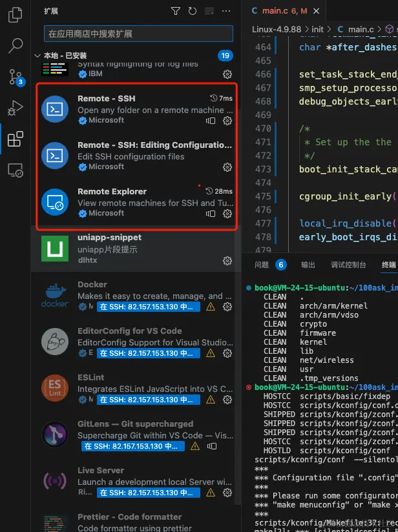Install GitLens in SSH: 82.157.153.130
The width and height of the screenshot is (398, 532).
[133, 446]
